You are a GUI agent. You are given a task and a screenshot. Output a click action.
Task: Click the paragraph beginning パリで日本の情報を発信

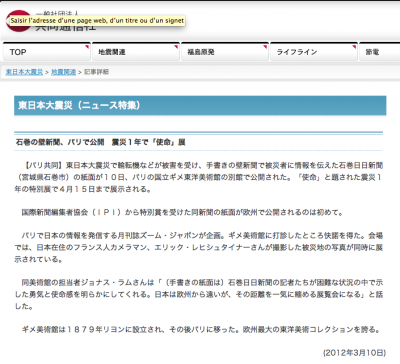199,247
